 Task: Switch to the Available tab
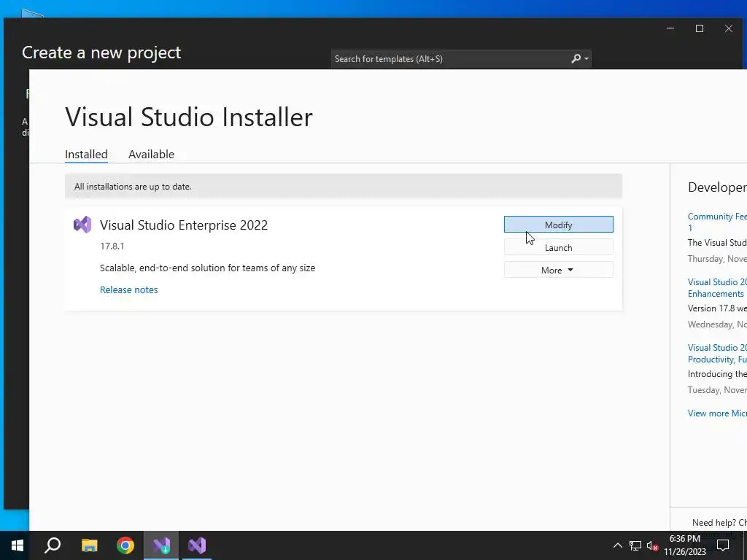tap(151, 155)
